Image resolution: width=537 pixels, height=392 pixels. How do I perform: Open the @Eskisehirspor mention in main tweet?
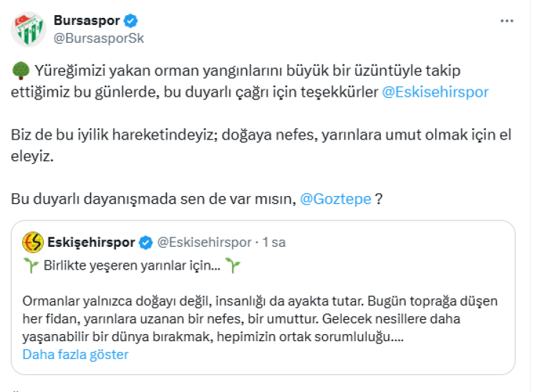coord(437,92)
